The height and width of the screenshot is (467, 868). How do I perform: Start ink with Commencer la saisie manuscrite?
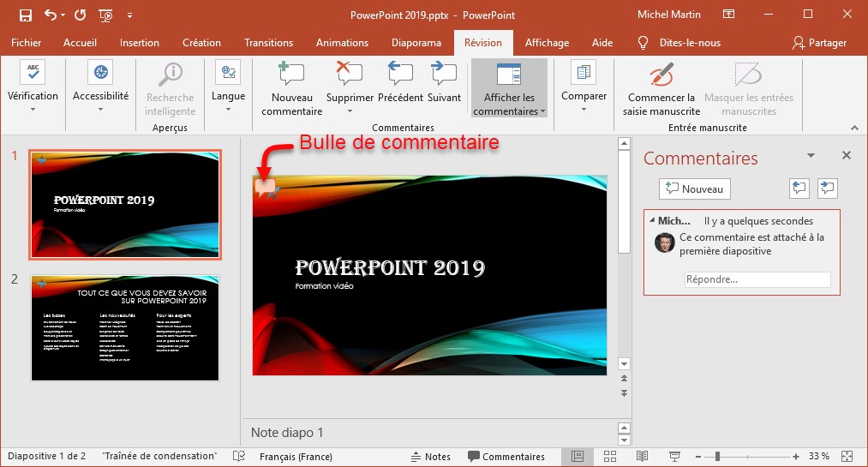[x=661, y=77]
